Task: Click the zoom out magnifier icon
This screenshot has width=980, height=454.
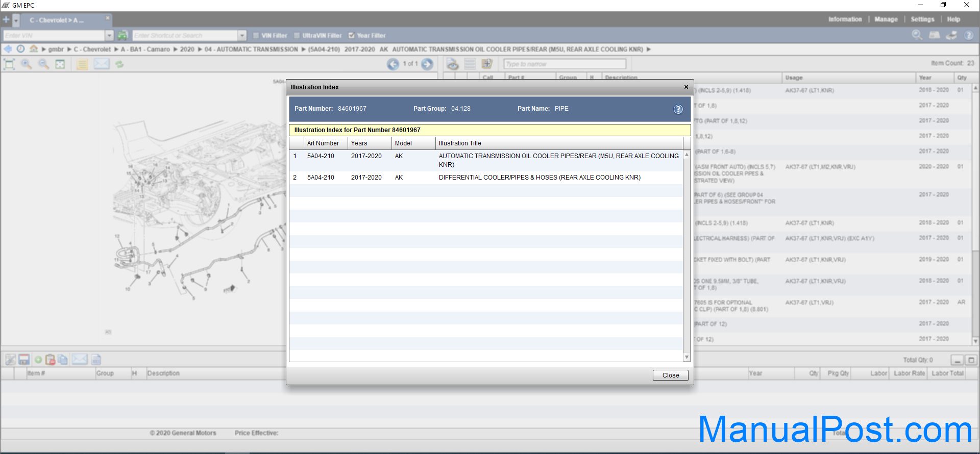Action: click(44, 64)
